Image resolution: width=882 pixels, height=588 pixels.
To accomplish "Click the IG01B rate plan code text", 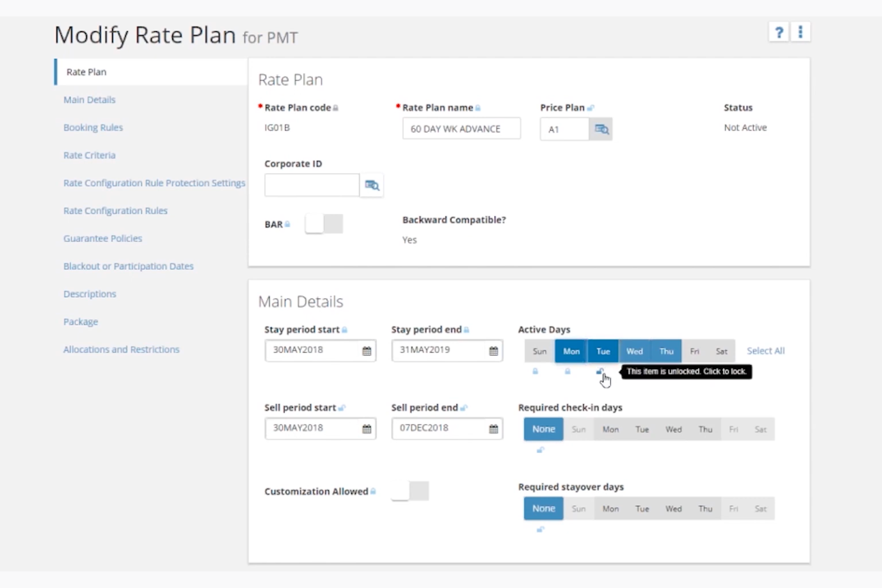I will 277,127.
